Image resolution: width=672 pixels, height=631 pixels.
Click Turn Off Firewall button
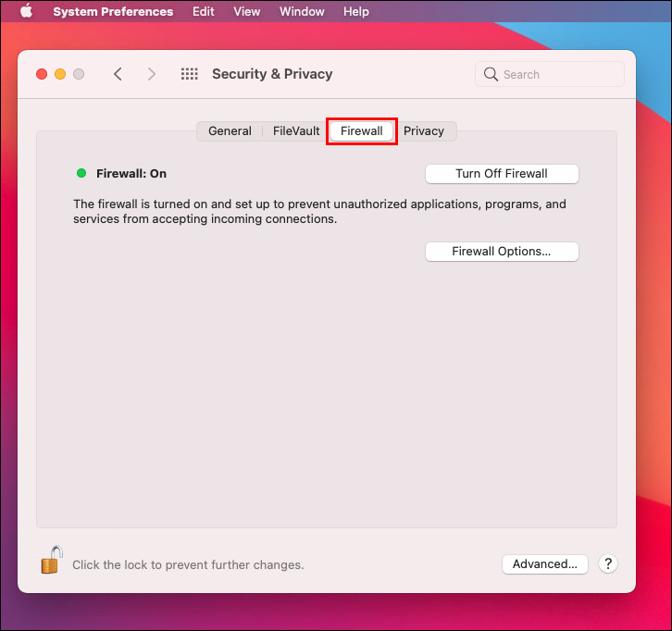(502, 174)
